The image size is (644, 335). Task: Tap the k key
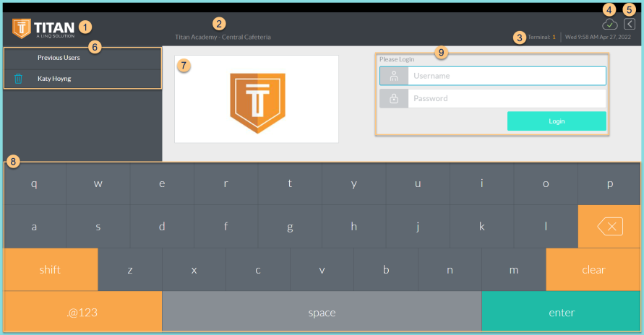point(482,226)
